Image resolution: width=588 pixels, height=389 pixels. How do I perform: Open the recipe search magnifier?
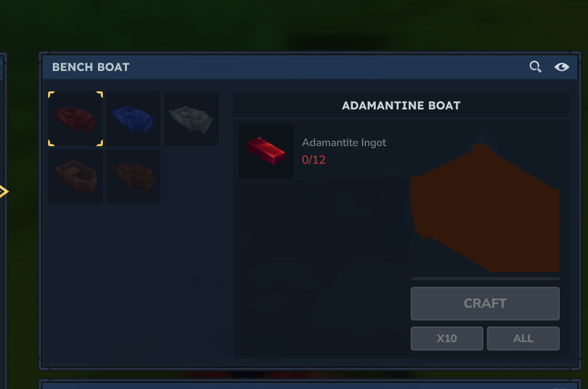pyautogui.click(x=535, y=67)
